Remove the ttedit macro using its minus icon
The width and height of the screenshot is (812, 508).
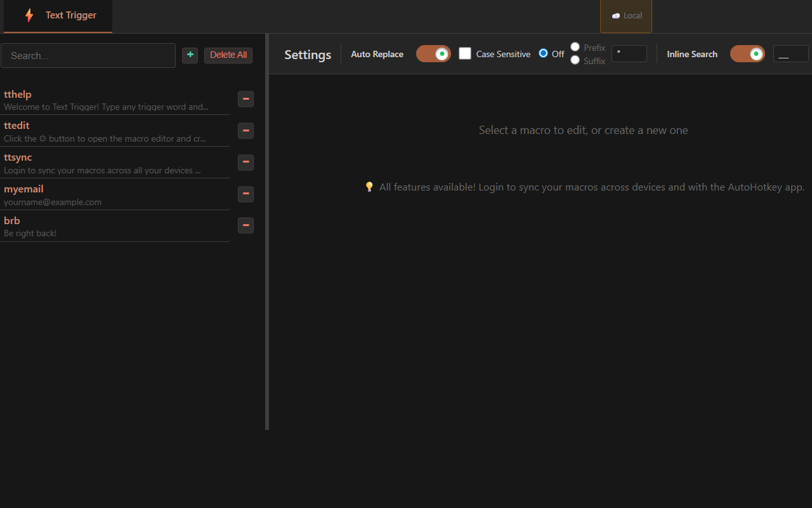246,131
